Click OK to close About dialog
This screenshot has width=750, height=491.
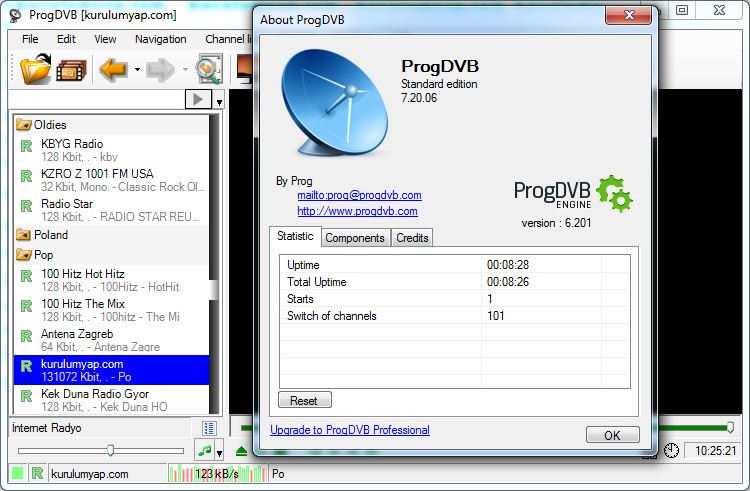tap(613, 435)
